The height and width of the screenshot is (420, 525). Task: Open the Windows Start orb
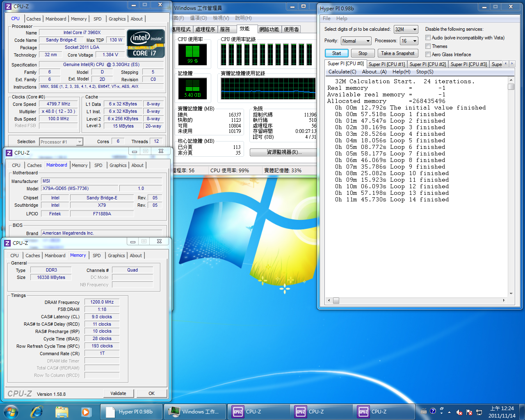click(11, 411)
